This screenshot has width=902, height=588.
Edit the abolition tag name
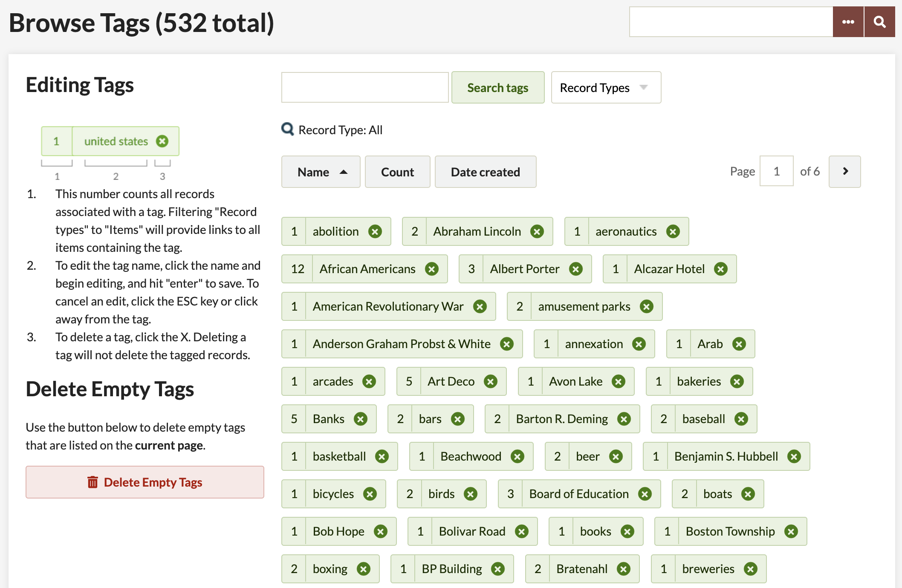[336, 231]
